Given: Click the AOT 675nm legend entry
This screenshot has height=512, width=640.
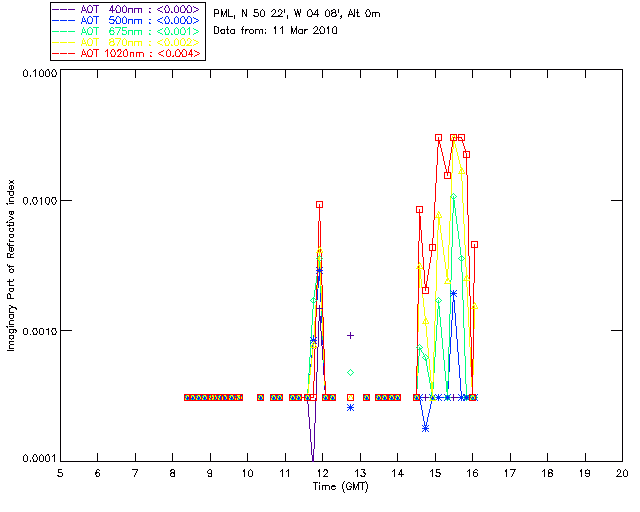Looking at the screenshot, I should (x=127, y=31).
